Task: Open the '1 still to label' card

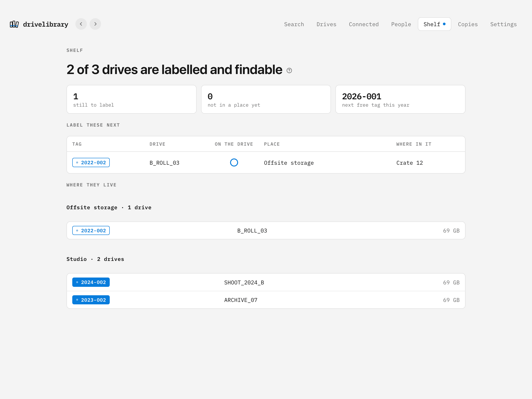Action: 131,99
